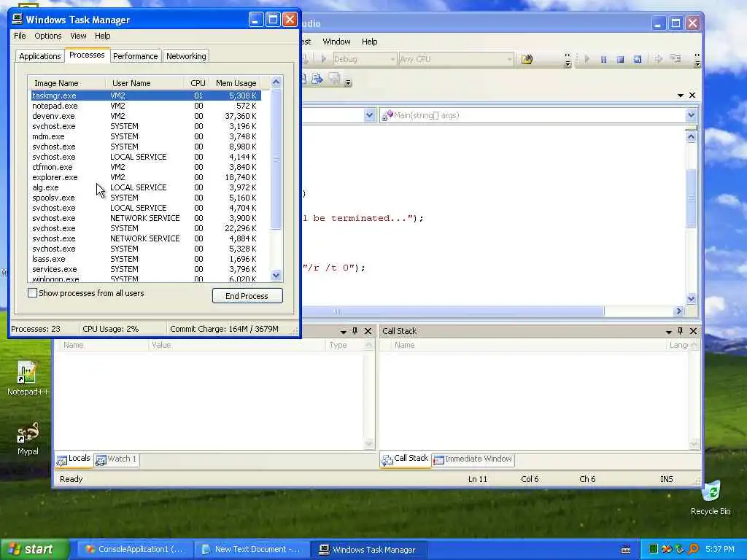Toggle auto-hide pin on Locals panel

(355, 331)
